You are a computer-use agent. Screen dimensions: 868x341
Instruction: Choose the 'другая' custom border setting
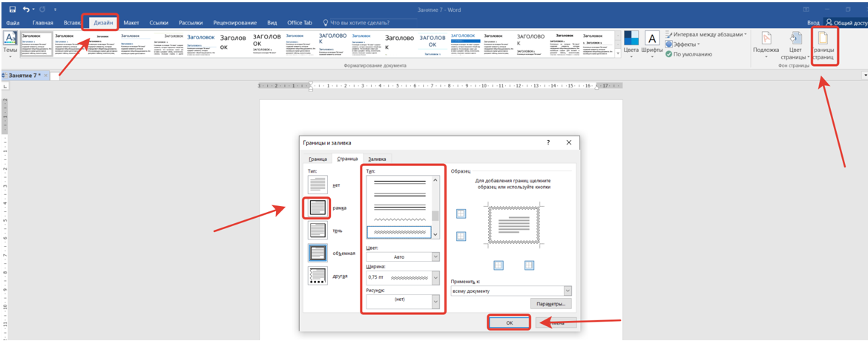[x=318, y=276]
